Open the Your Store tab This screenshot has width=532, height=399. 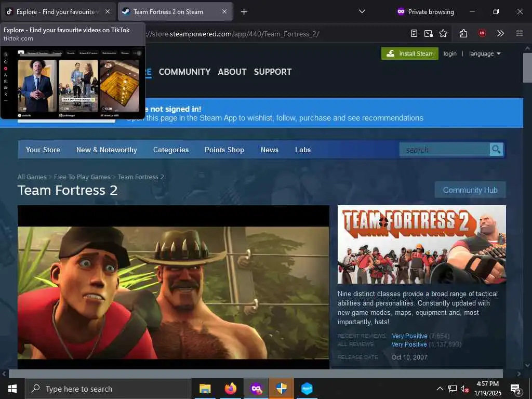click(x=43, y=150)
